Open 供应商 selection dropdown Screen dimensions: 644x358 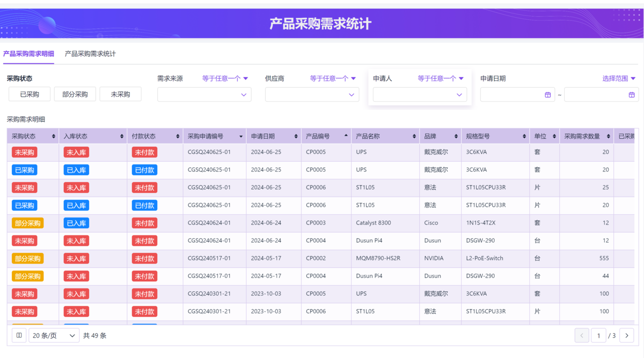click(x=312, y=95)
